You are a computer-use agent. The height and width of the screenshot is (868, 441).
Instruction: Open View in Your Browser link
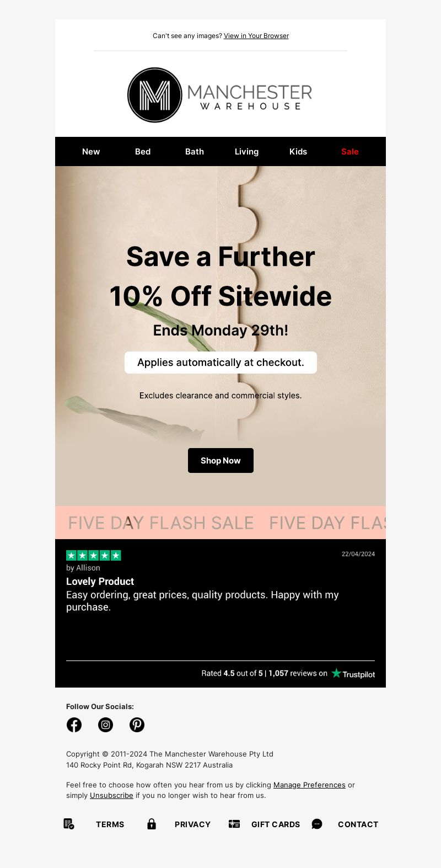coord(256,36)
